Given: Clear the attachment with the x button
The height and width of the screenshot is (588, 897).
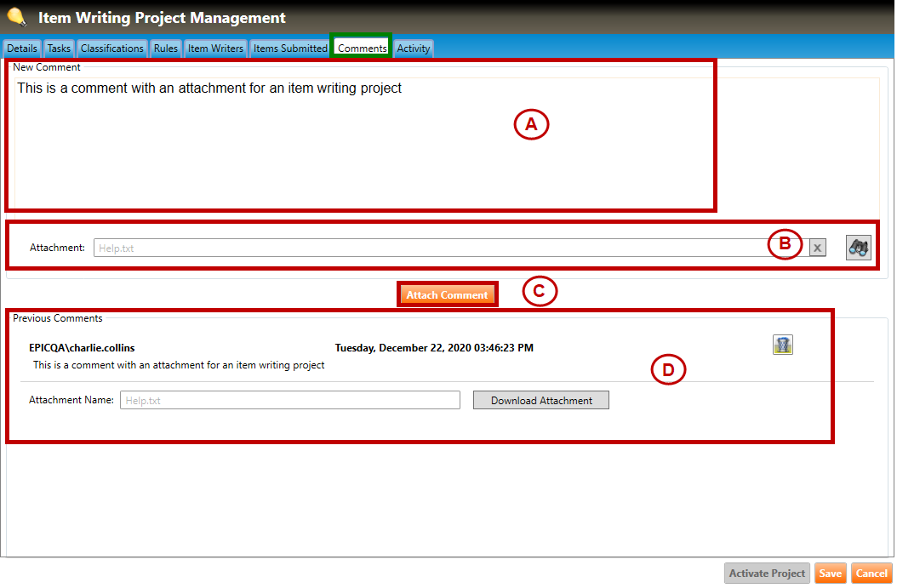Looking at the screenshot, I should pos(817,248).
